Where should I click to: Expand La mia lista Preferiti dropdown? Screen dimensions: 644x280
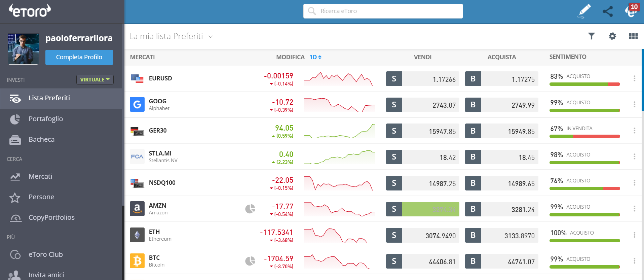211,36
